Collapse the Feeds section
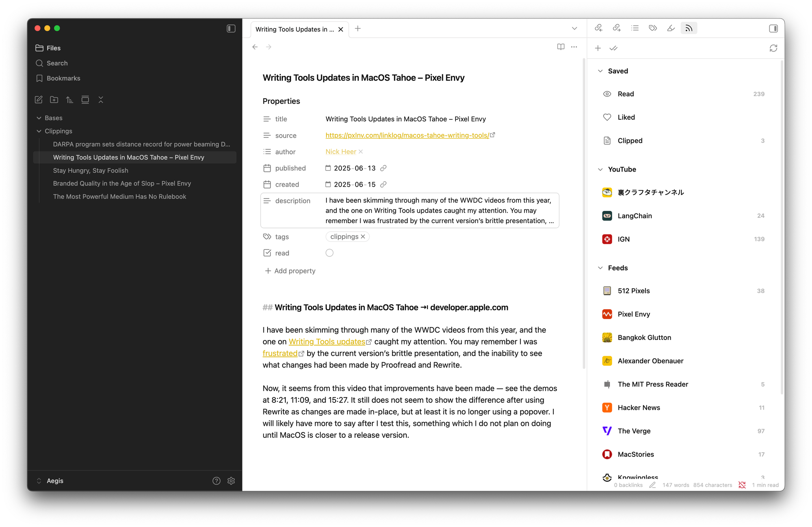 (600, 268)
